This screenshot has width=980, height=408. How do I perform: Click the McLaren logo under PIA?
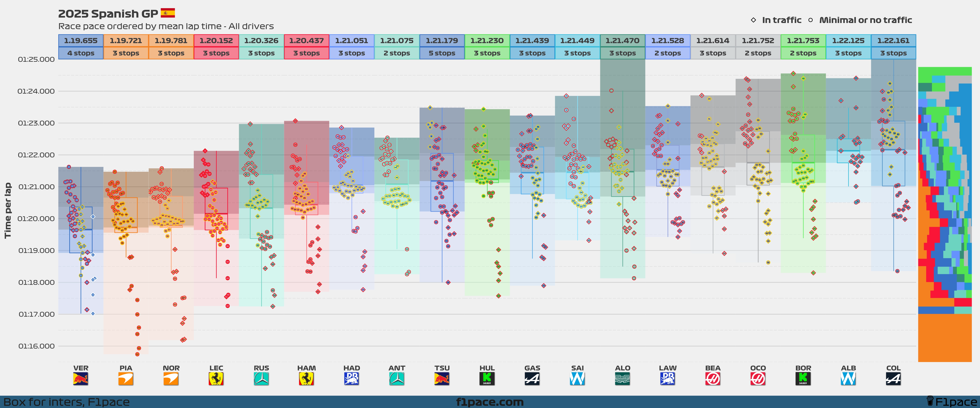pyautogui.click(x=126, y=379)
